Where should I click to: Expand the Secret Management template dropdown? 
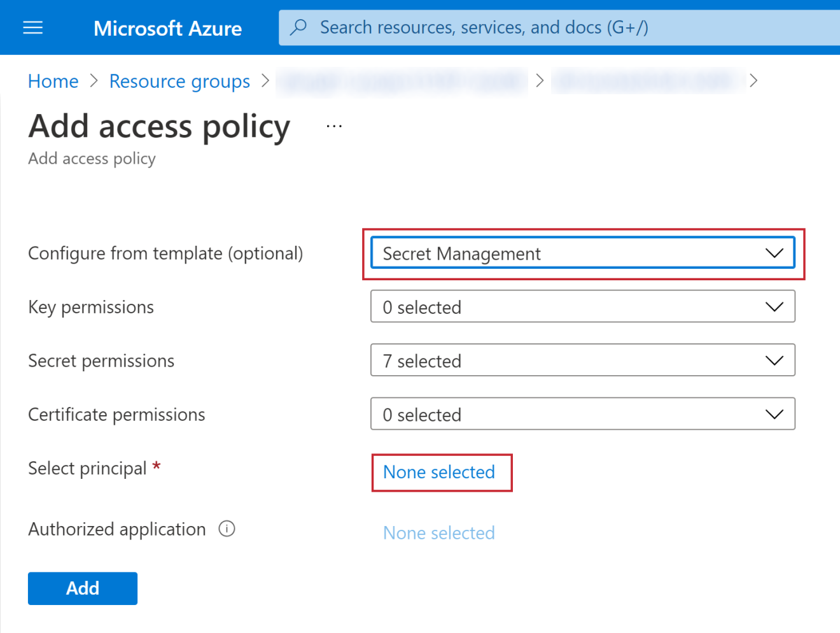pyautogui.click(x=582, y=253)
